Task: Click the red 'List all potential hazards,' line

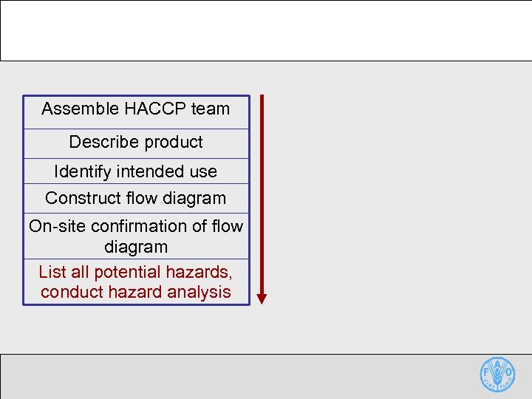Action: pos(136,271)
